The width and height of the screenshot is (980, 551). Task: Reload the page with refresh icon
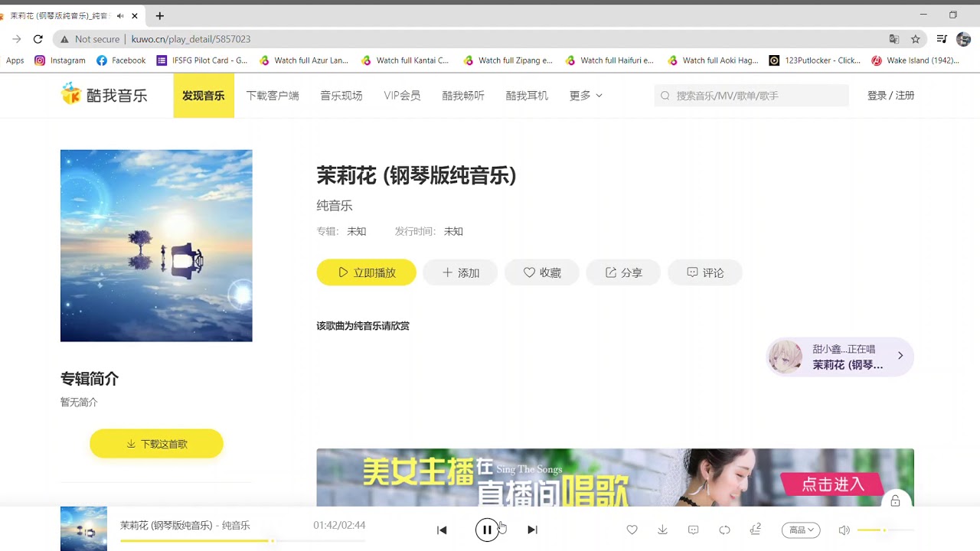pos(38,39)
